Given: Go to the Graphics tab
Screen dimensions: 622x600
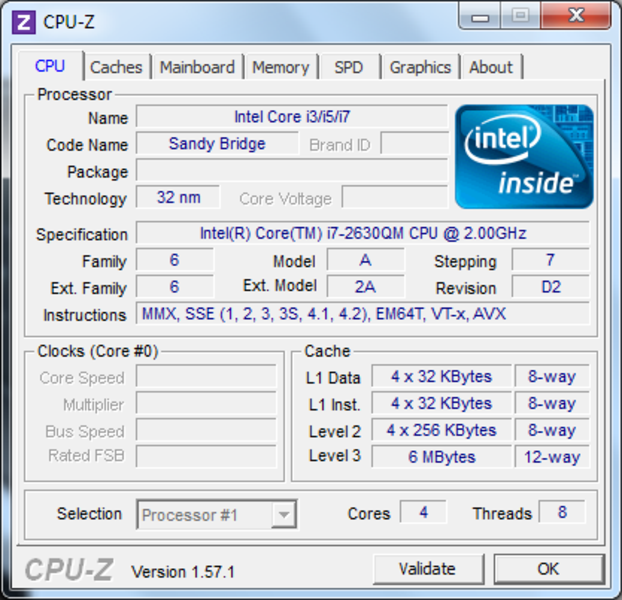Looking at the screenshot, I should 420,67.
